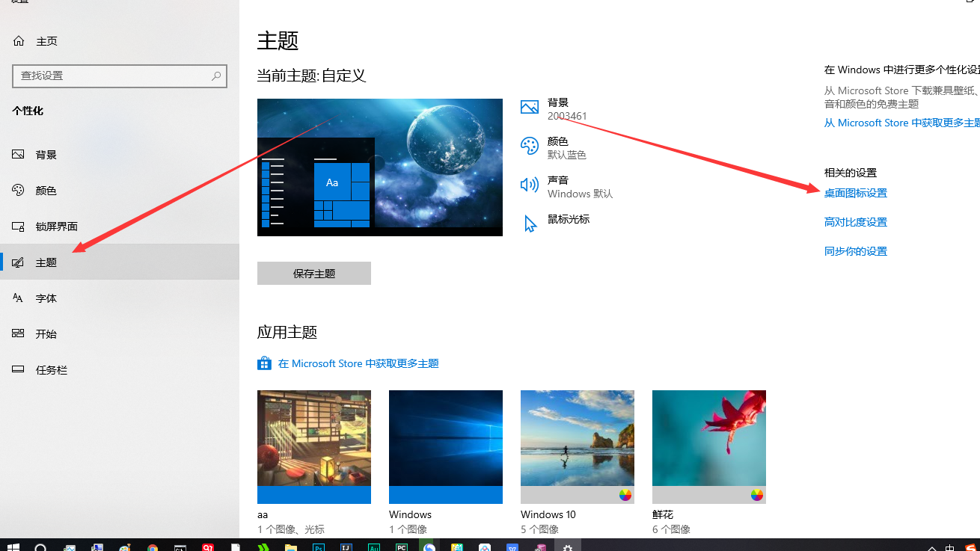This screenshot has width=980, height=551.
Task: Click the 5 个图像 caption
Action: [540, 529]
